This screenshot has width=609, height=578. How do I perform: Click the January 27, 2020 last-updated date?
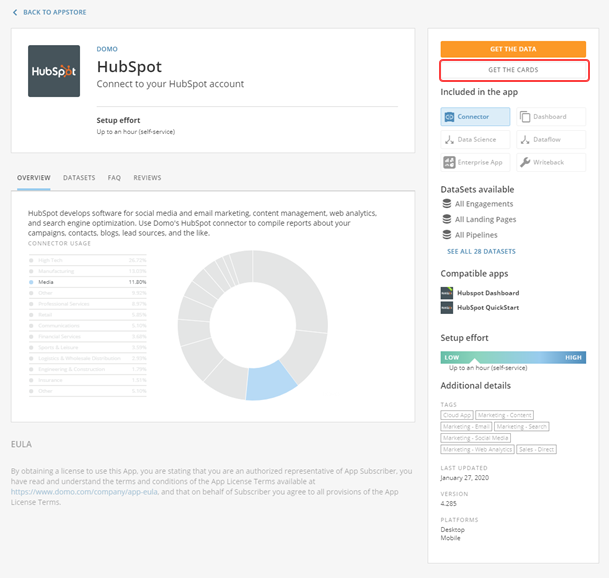465,478
